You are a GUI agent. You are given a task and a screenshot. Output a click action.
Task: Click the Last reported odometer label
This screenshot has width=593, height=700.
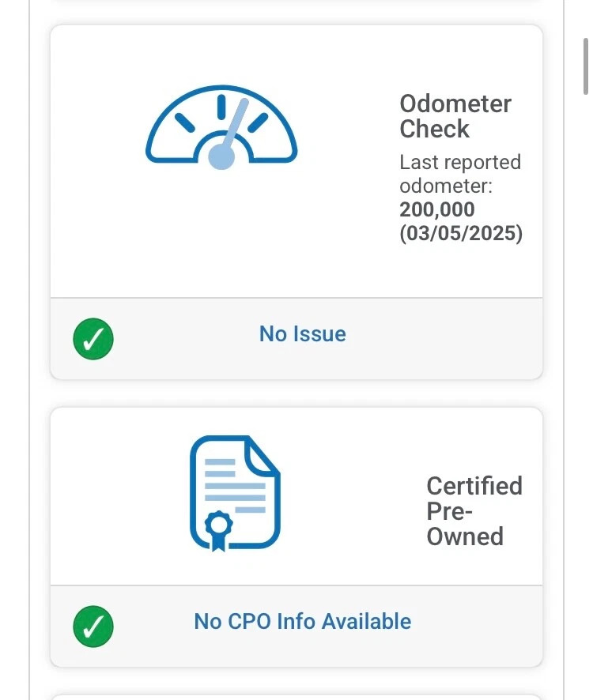pyautogui.click(x=460, y=174)
